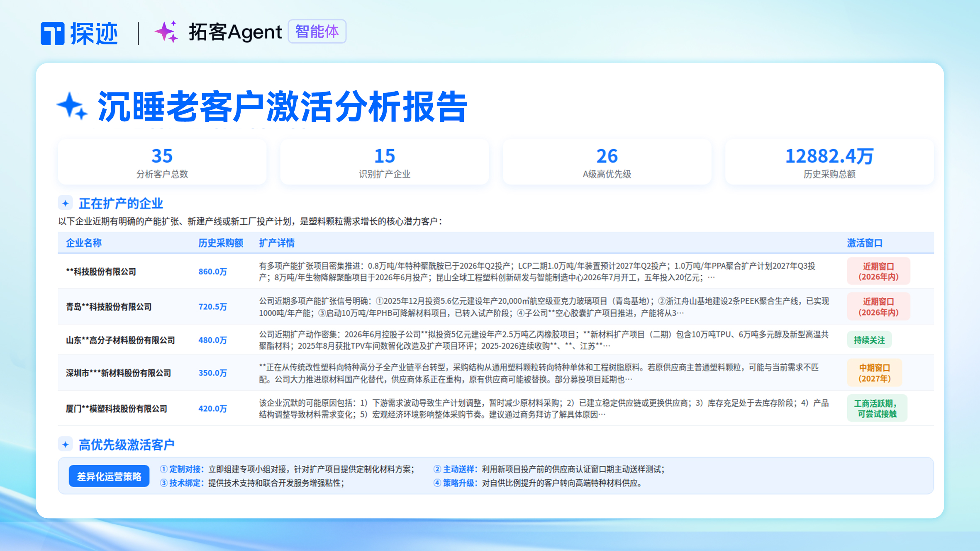This screenshot has width=980, height=551.
Task: Click the ② 主动送样 strategy item
Action: 549,469
